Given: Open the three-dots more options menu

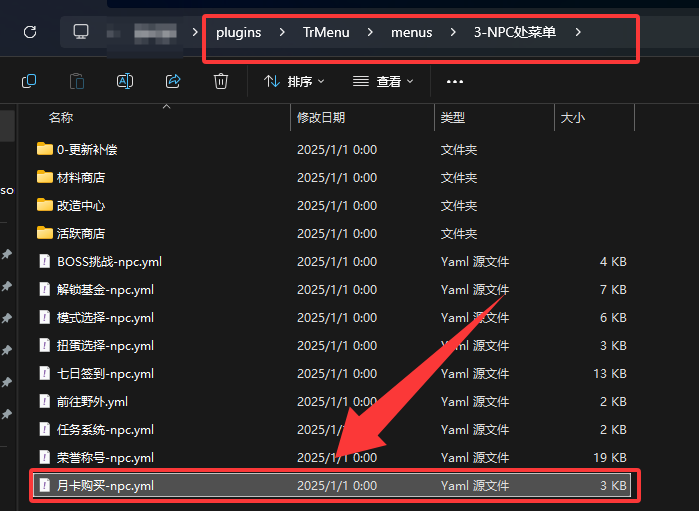Looking at the screenshot, I should point(455,82).
